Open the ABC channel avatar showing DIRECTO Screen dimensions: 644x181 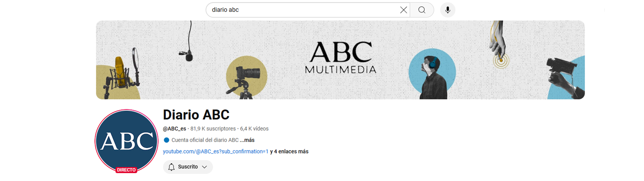click(x=126, y=141)
